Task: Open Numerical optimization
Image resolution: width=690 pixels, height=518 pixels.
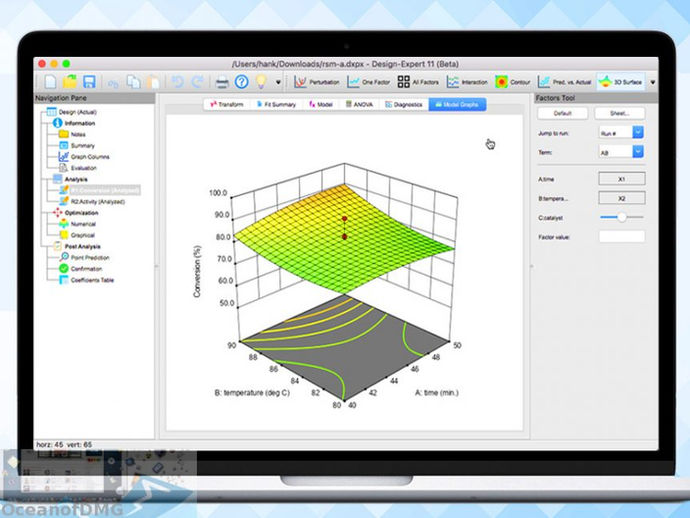Action: pos(78,224)
